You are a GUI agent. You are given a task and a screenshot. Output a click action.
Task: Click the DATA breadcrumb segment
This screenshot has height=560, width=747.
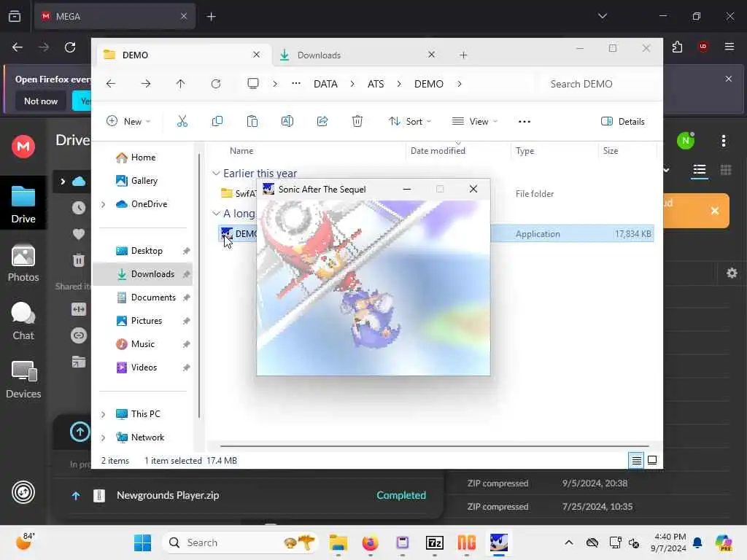point(325,84)
